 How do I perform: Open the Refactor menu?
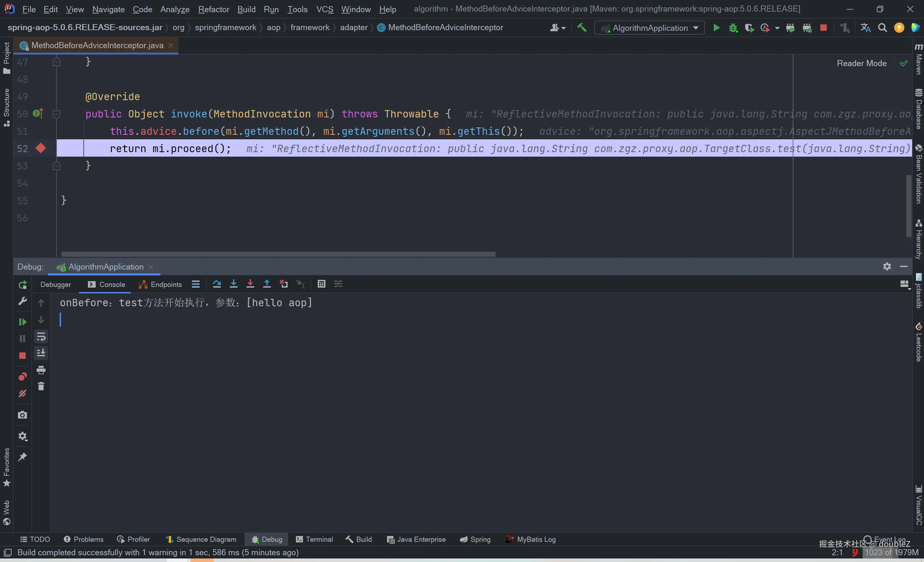click(x=213, y=9)
